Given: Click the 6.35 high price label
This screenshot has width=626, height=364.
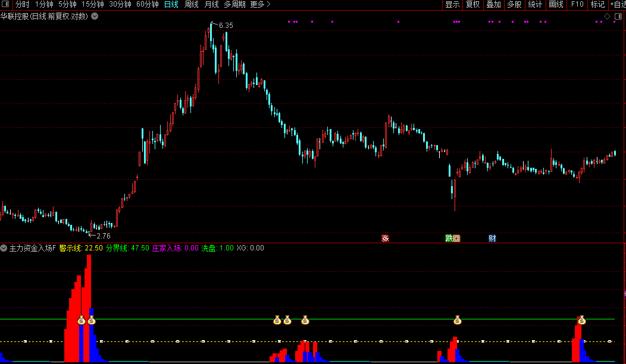Looking at the screenshot, I should pos(226,26).
